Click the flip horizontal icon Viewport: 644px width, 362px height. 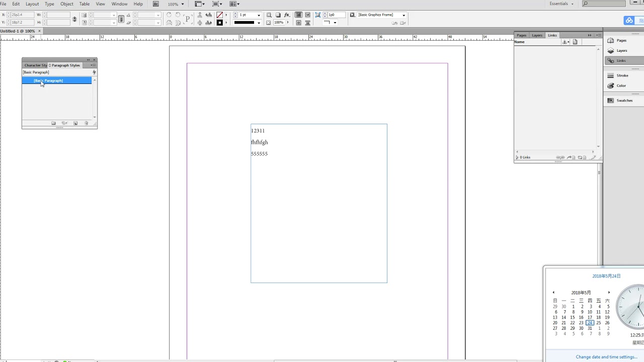click(169, 23)
